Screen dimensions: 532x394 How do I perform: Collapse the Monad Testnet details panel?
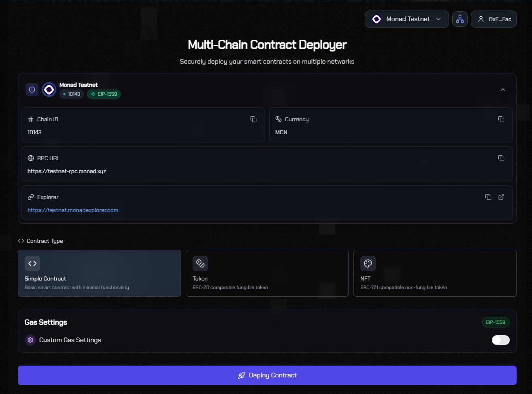point(503,90)
